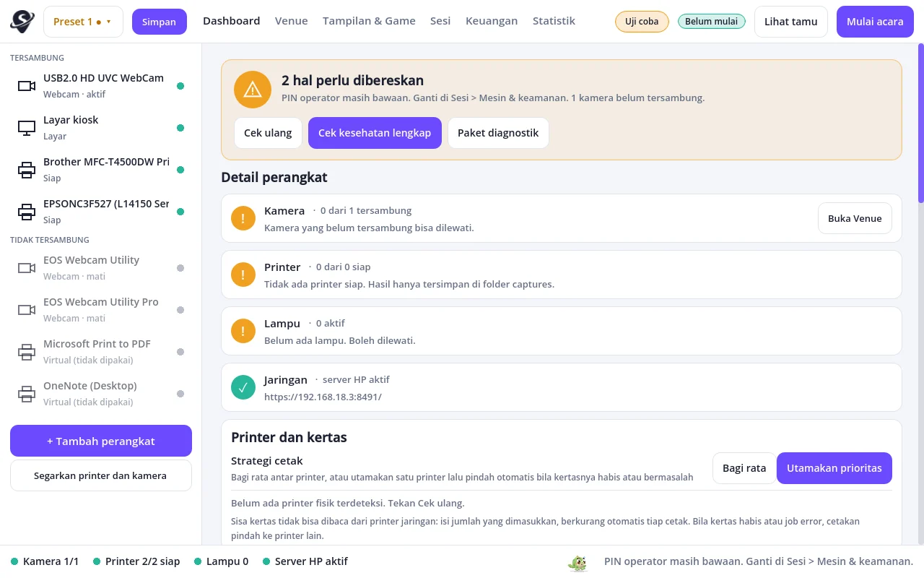Go to the Tampilan & Game tab
This screenshot has height=578, width=924.
coord(369,21)
